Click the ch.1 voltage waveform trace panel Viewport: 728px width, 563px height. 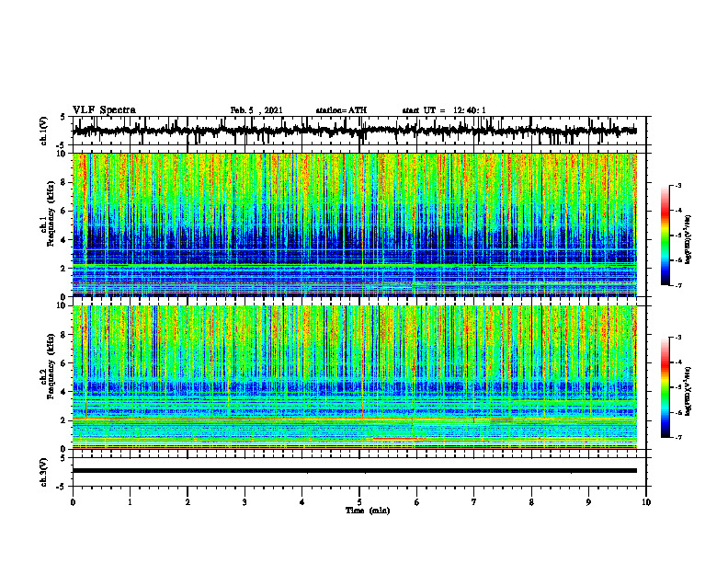click(359, 131)
